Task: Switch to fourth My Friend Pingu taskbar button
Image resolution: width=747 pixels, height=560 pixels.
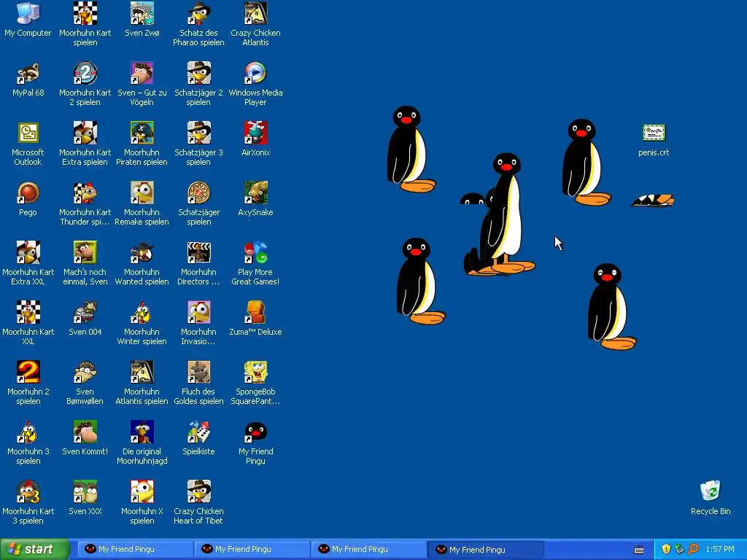Action: coord(485,550)
